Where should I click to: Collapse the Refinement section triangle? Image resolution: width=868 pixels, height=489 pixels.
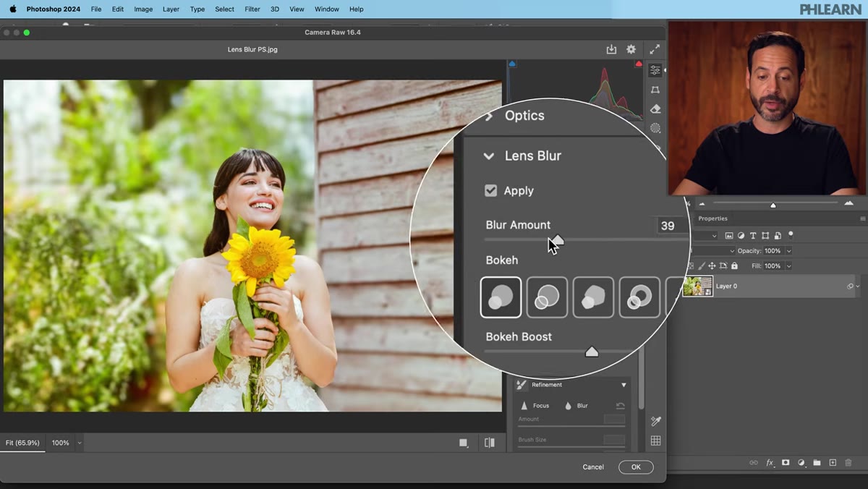[x=624, y=385]
